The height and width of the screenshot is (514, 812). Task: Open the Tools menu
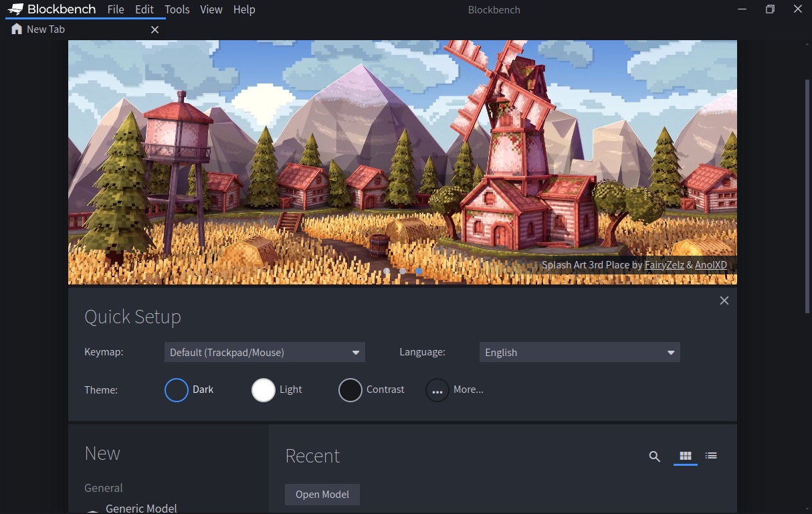177,9
